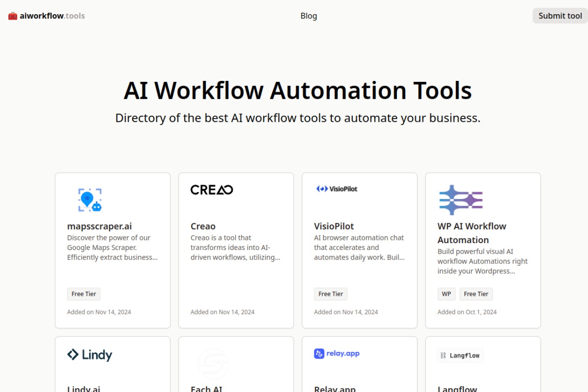Open the Relay.app card title
Viewport: 588px width, 392px height.
(x=335, y=389)
